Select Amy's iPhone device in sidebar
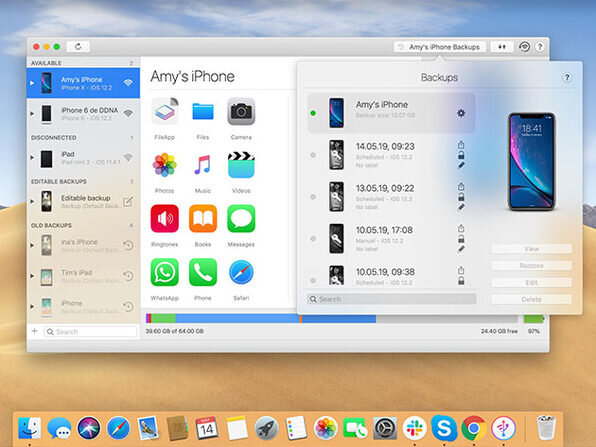 [83, 83]
